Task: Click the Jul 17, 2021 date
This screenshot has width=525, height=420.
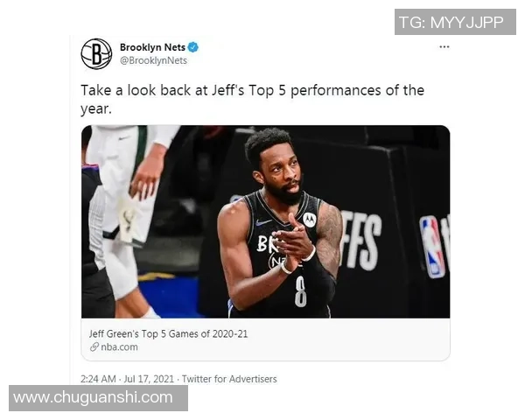Action: (149, 379)
